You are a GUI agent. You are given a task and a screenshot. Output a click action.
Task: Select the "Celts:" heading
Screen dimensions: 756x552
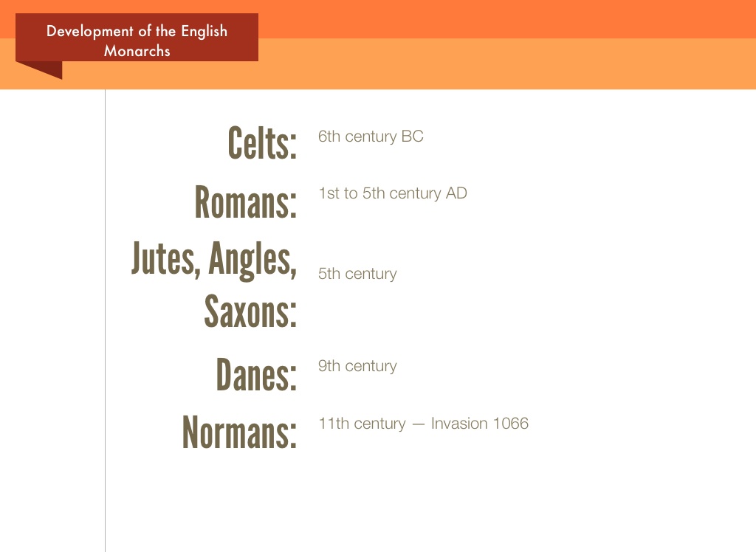coord(262,143)
